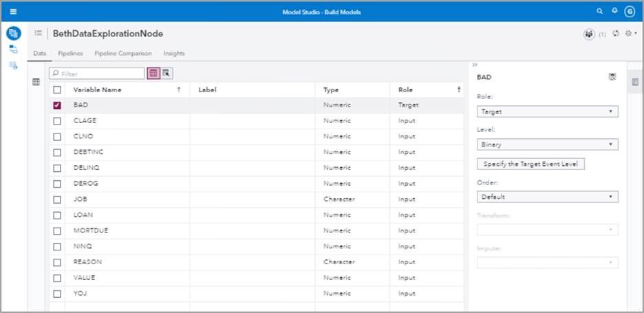This screenshot has height=313, width=644.
Task: Switch to the Insights tab
Action: coord(174,54)
